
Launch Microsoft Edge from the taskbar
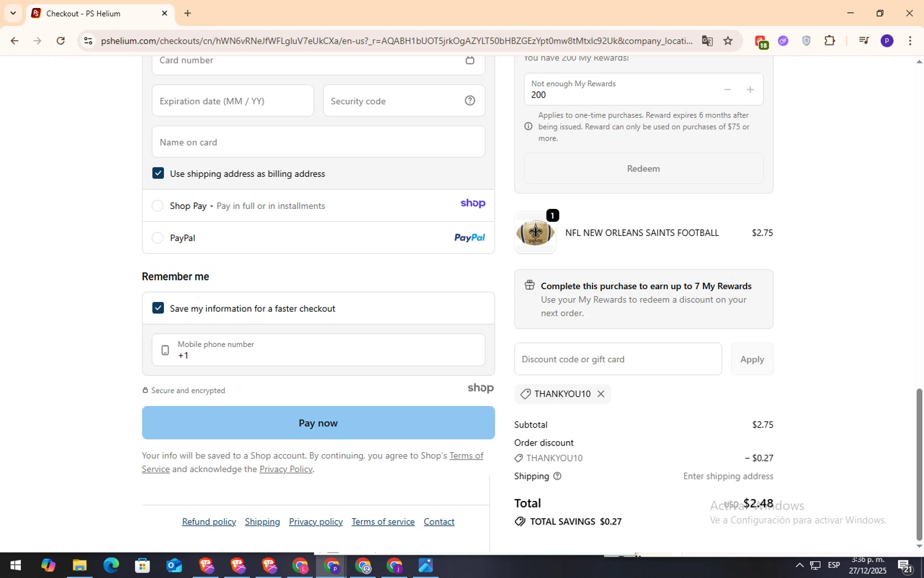click(111, 566)
